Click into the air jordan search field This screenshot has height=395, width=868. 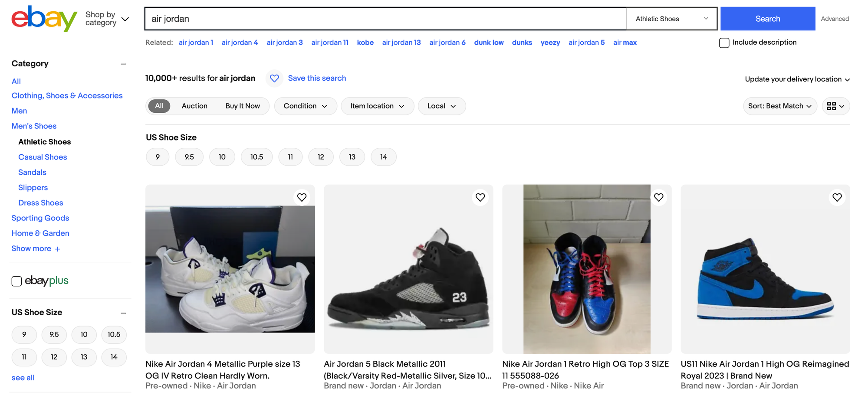[385, 19]
